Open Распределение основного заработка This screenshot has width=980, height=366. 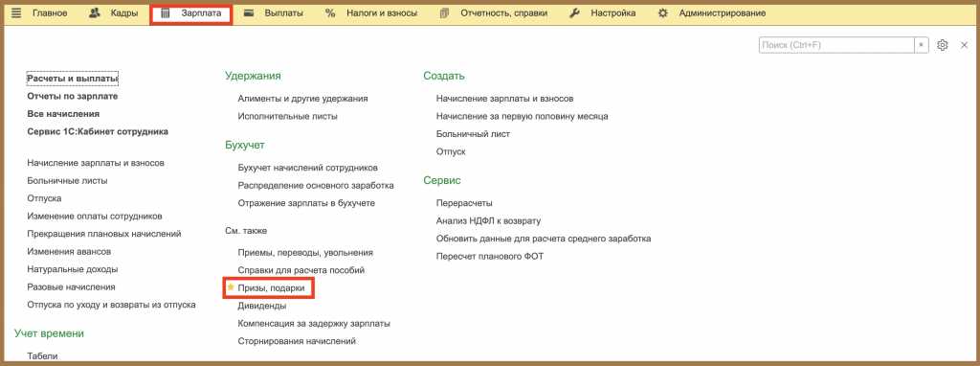click(x=316, y=185)
